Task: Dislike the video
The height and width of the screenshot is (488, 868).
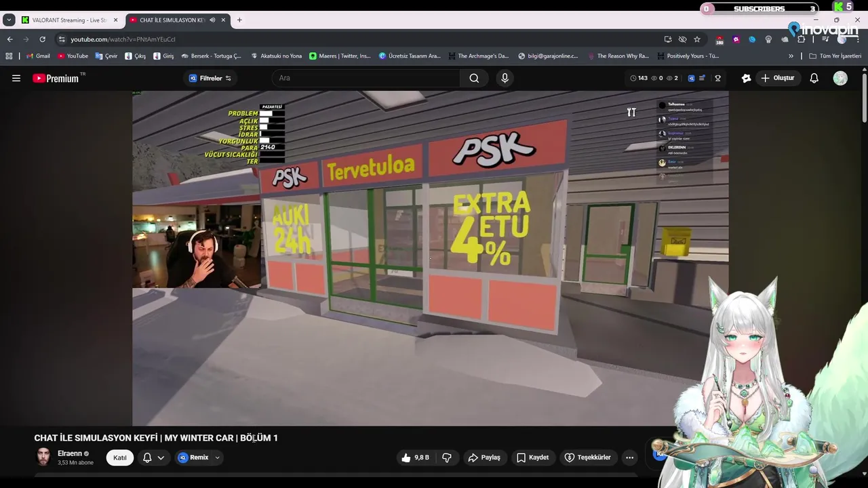Action: pyautogui.click(x=447, y=457)
